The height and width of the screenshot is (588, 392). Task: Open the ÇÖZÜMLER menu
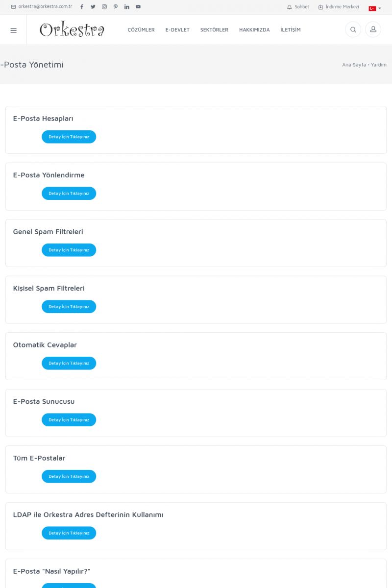pos(141,30)
